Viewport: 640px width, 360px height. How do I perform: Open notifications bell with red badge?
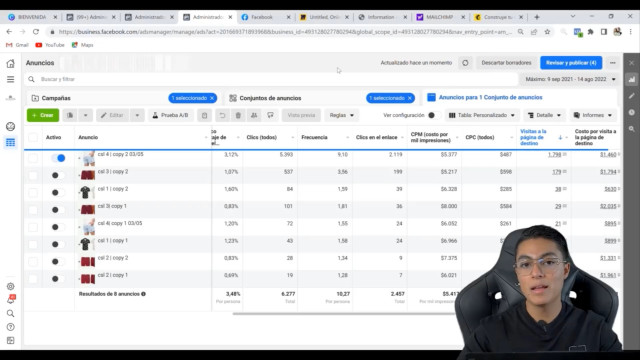click(11, 299)
